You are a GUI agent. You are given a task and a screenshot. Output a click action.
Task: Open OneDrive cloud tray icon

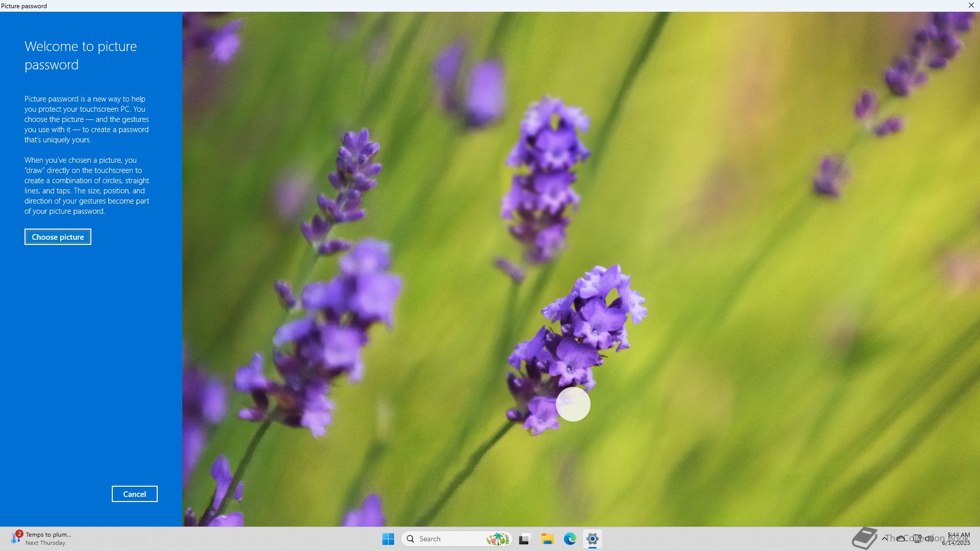[x=901, y=538]
